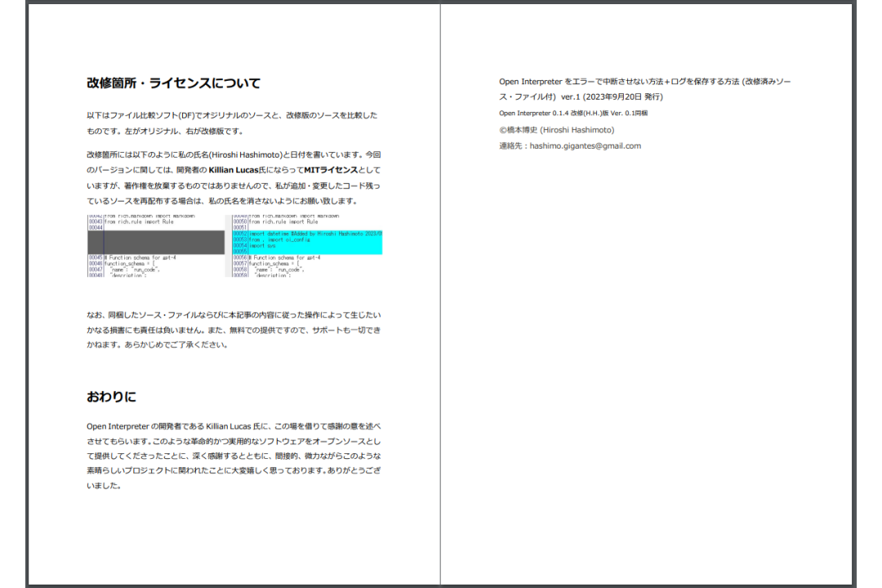Click the email address hashimo.gigantes@gmail.com
Screen dimensions: 882x588
[x=585, y=145]
